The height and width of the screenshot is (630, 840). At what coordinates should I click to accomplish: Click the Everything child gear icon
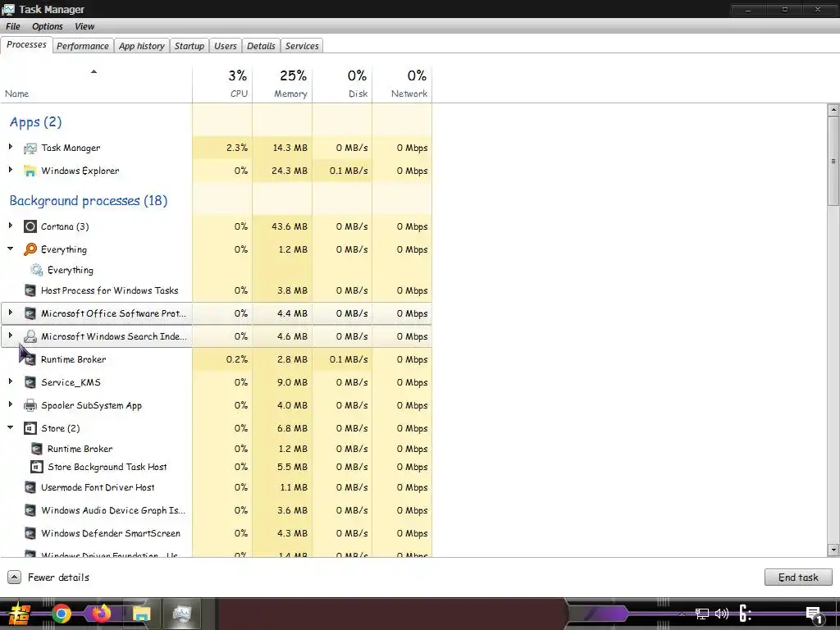pos(36,270)
